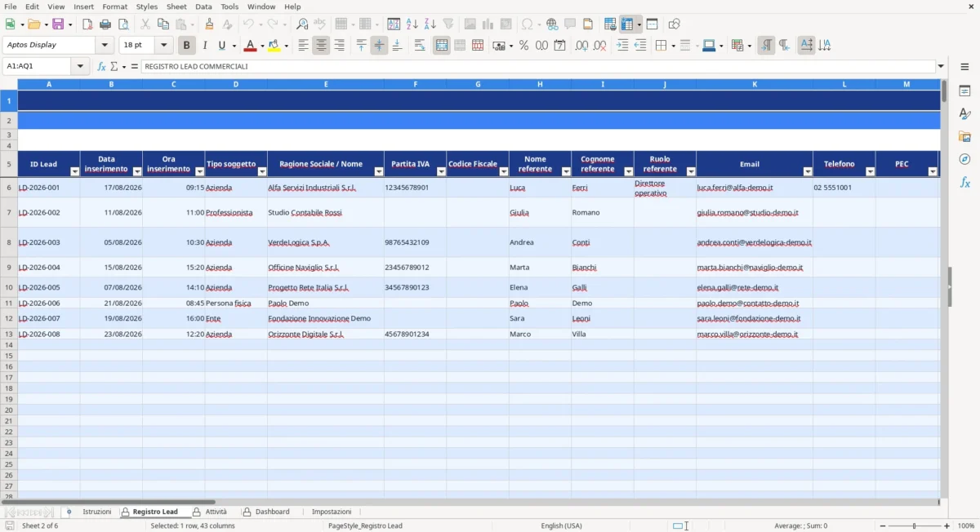Click the document save status icon
The image size is (980, 532).
tap(10, 525)
